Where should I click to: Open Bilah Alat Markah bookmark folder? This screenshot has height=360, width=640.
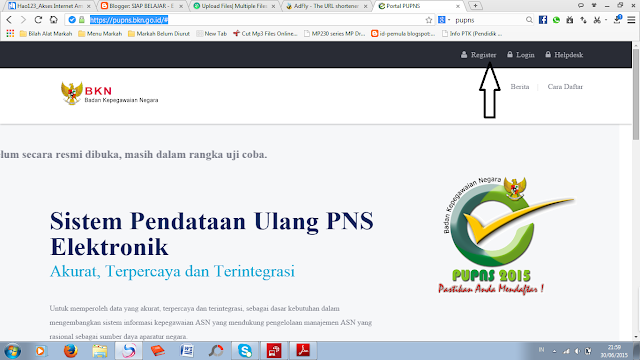click(x=46, y=33)
